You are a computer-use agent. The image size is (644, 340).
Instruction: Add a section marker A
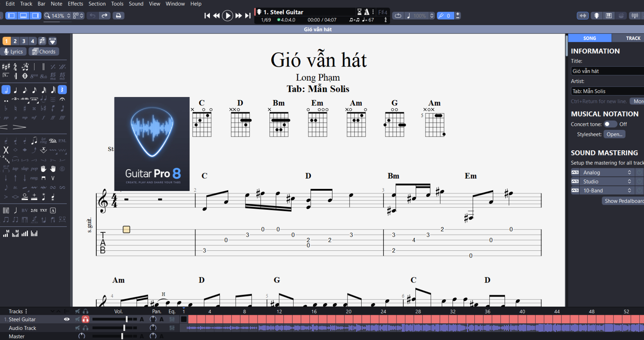53,210
